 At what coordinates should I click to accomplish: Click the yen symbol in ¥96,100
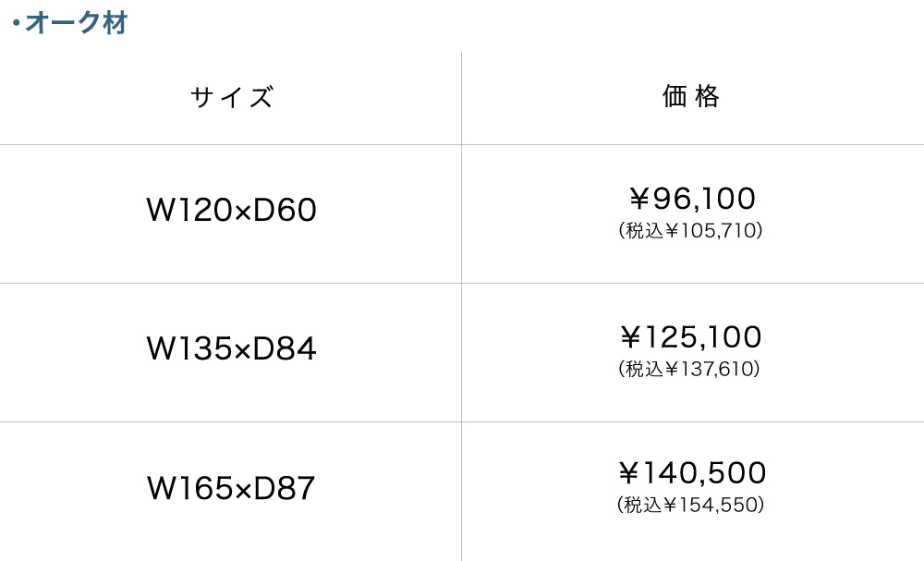[x=639, y=199]
